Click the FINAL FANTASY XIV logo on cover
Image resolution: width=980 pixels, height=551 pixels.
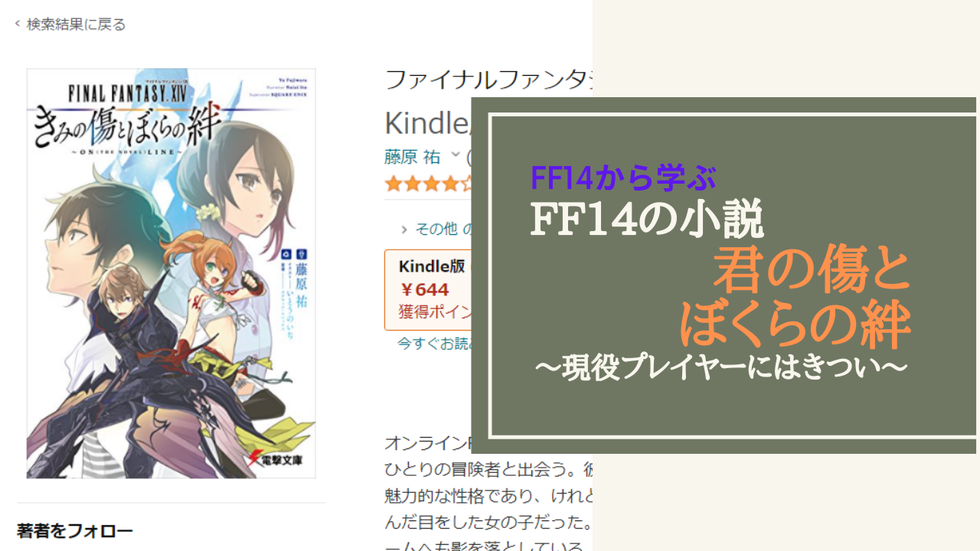(x=127, y=96)
